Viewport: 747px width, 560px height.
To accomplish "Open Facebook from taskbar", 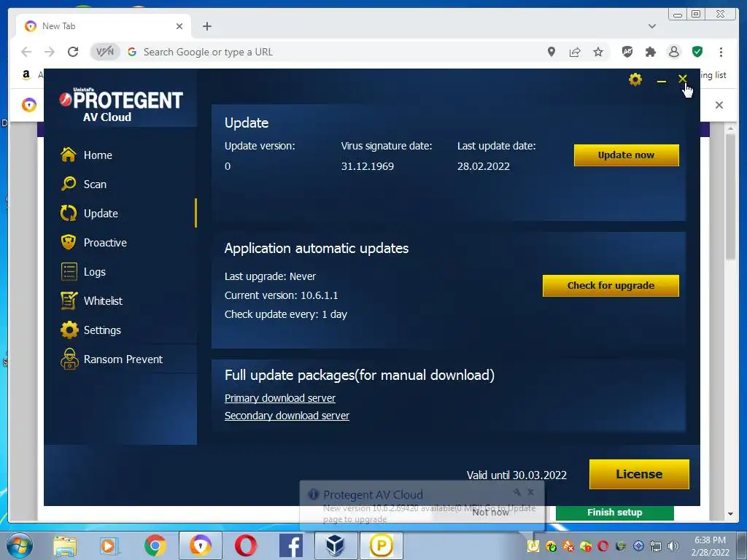I will click(290, 545).
